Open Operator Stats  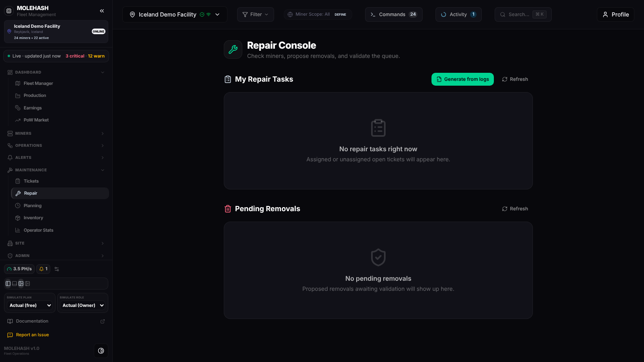click(x=60, y=230)
